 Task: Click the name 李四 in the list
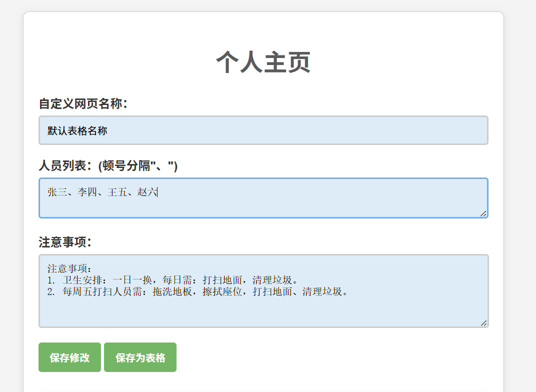[87, 192]
